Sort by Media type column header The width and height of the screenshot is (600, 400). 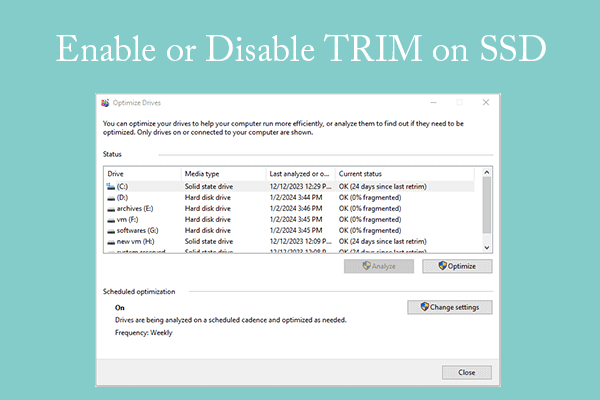coord(224,174)
